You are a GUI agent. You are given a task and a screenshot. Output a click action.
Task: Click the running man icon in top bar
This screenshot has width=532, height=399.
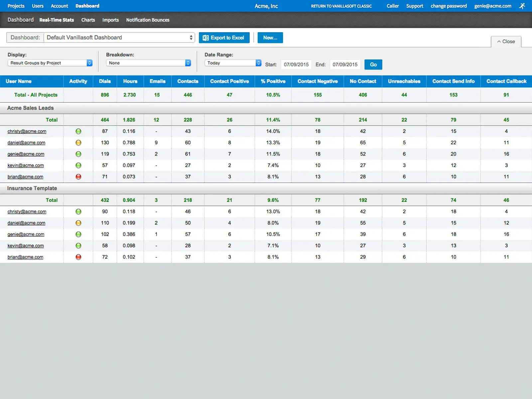522,6
